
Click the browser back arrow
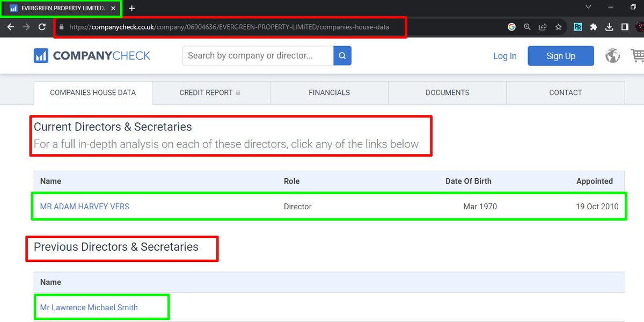pyautogui.click(x=11, y=26)
